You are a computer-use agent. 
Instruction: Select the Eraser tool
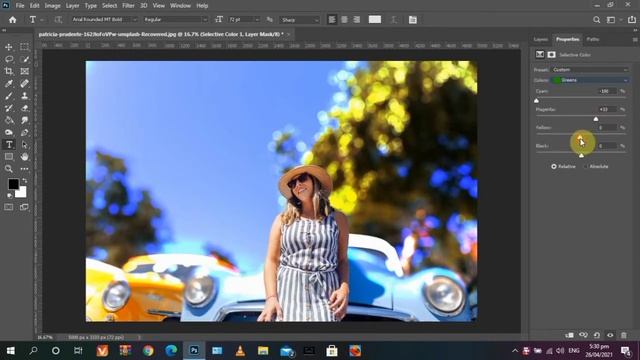point(24,108)
